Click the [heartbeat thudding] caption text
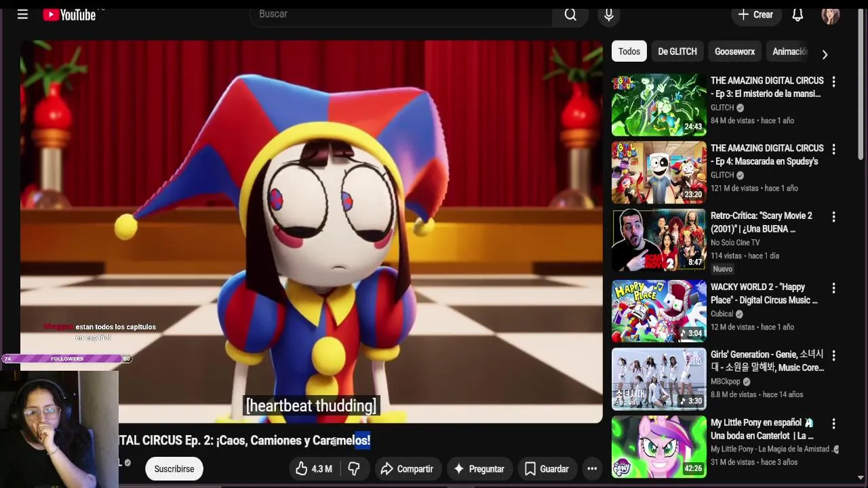The image size is (868, 488). (311, 406)
